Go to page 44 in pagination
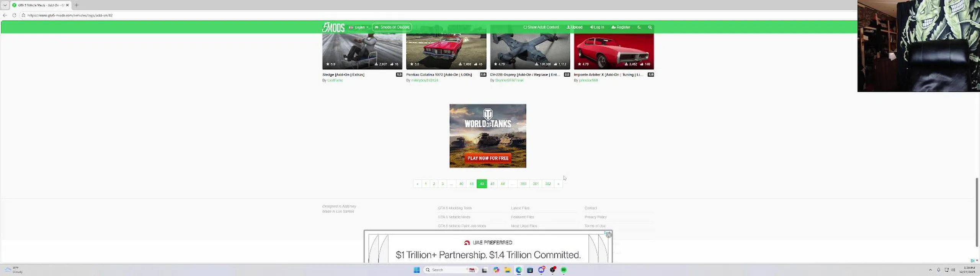Screen dimensions: 980x276 (x=503, y=184)
